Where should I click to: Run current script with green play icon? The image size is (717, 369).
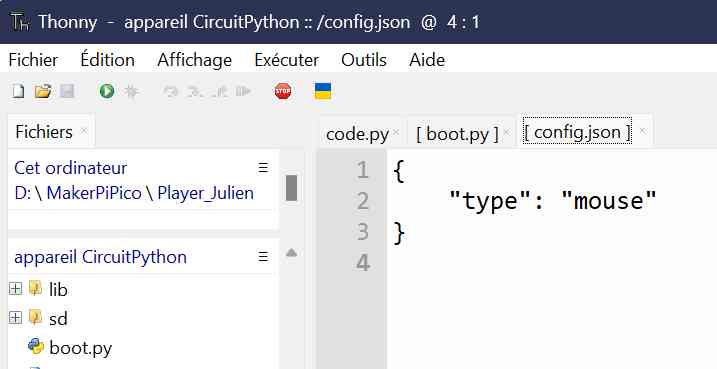point(107,91)
